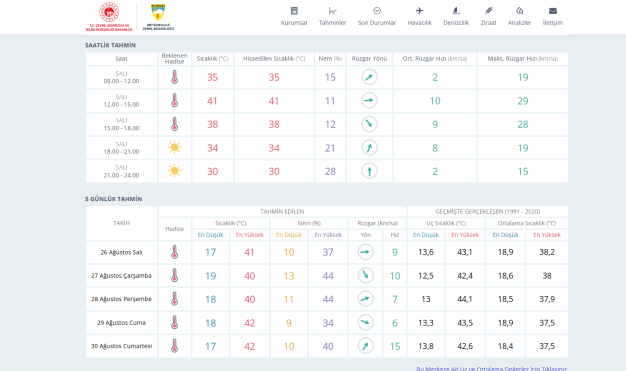Select the Son Durumlar menu
The width and height of the screenshot is (626, 371).
coord(376,16)
